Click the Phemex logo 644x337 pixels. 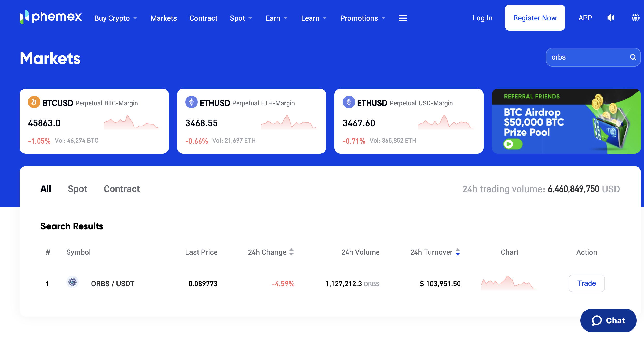(51, 17)
